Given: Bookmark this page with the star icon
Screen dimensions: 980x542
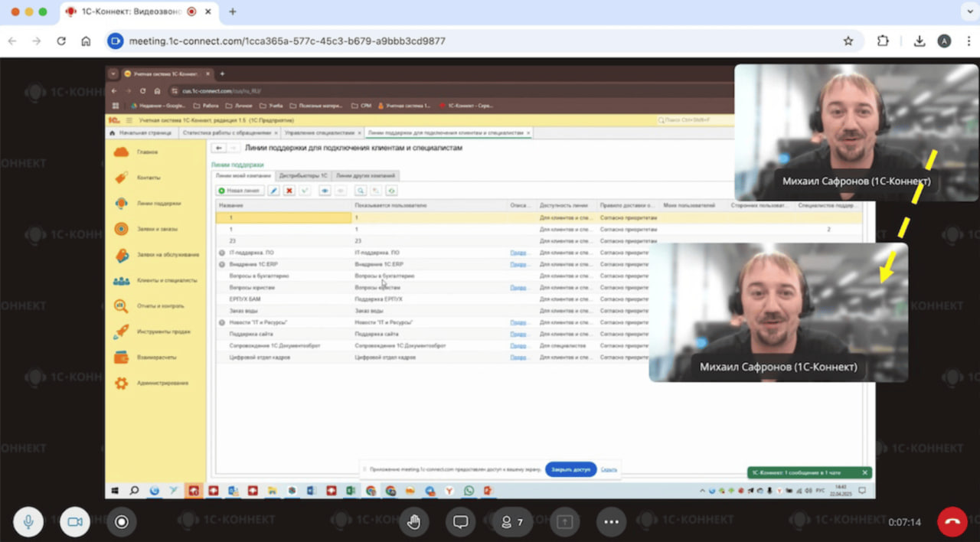Looking at the screenshot, I should (x=848, y=41).
